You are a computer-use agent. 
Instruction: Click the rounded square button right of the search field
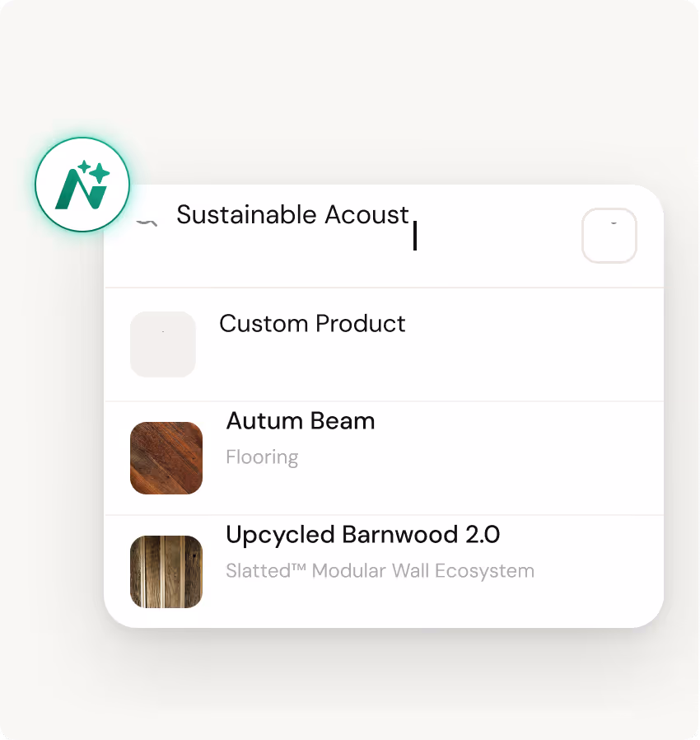[609, 236]
